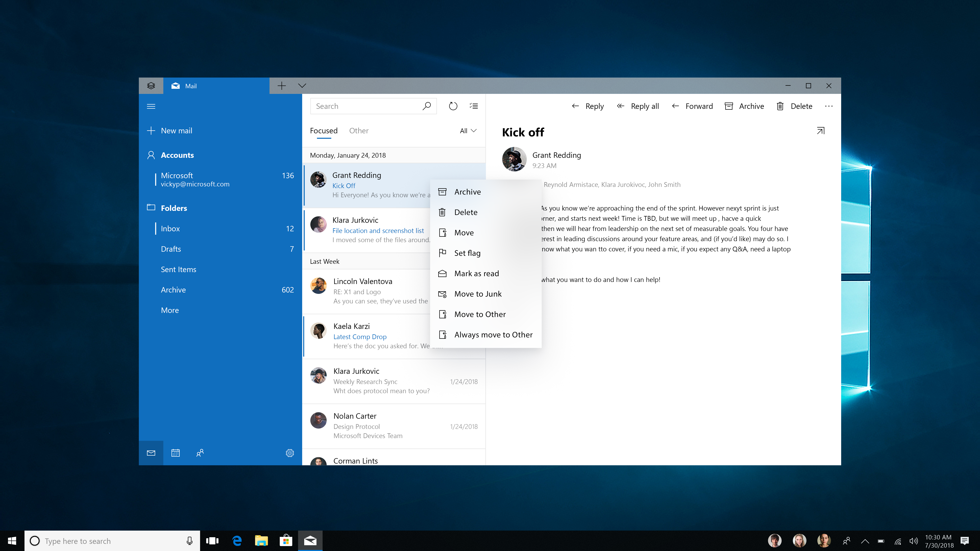Enable selection mode with the checklist icon

pyautogui.click(x=474, y=106)
